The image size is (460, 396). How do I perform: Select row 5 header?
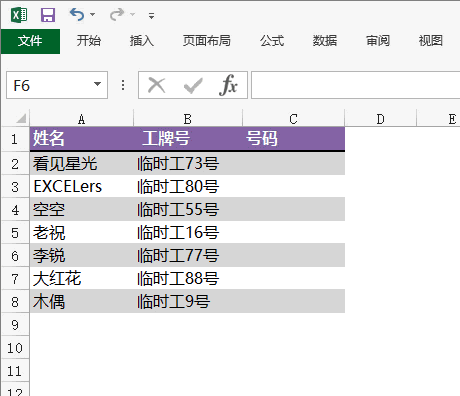pos(15,233)
